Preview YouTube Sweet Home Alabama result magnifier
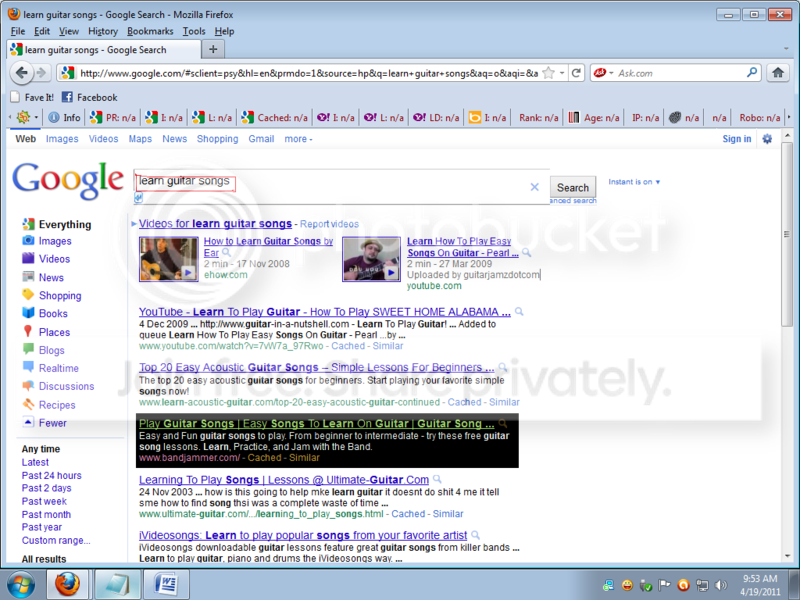The image size is (800, 600). coord(519,312)
